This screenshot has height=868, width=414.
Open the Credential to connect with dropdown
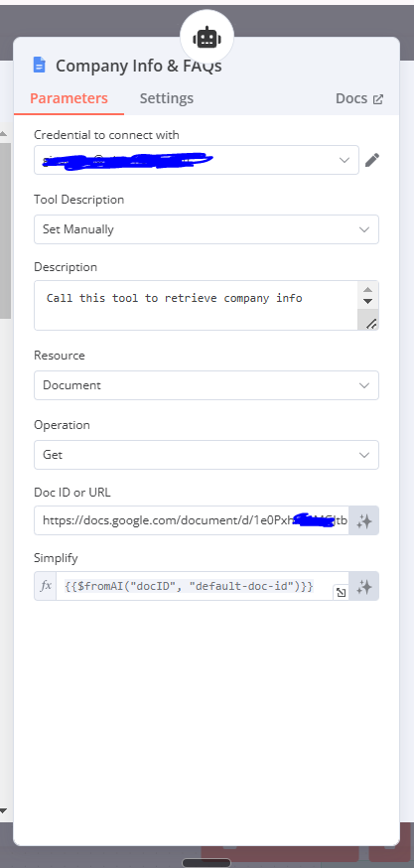pyautogui.click(x=196, y=160)
